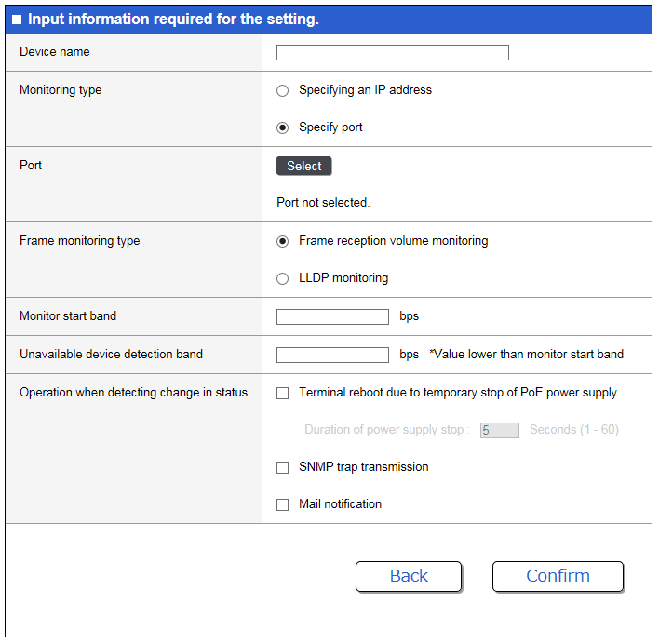Viewport: 659px width, 644px height.
Task: Select 'Frame reception volume monitoring' radio option
Action: coord(283,241)
